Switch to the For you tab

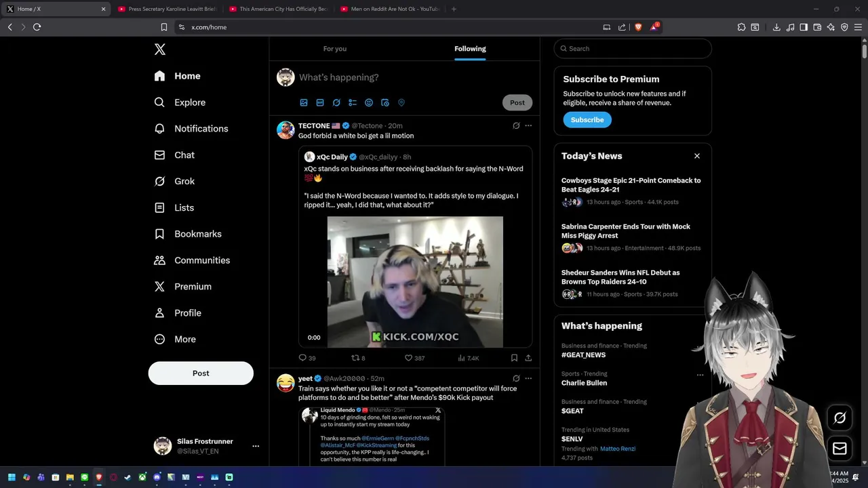coord(335,49)
